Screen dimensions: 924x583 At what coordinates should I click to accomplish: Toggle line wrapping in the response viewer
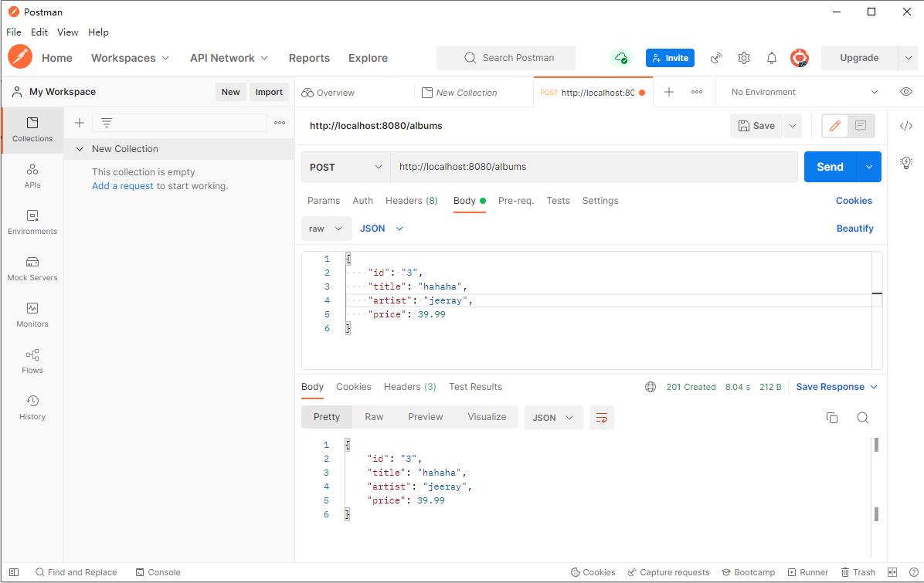[602, 417]
